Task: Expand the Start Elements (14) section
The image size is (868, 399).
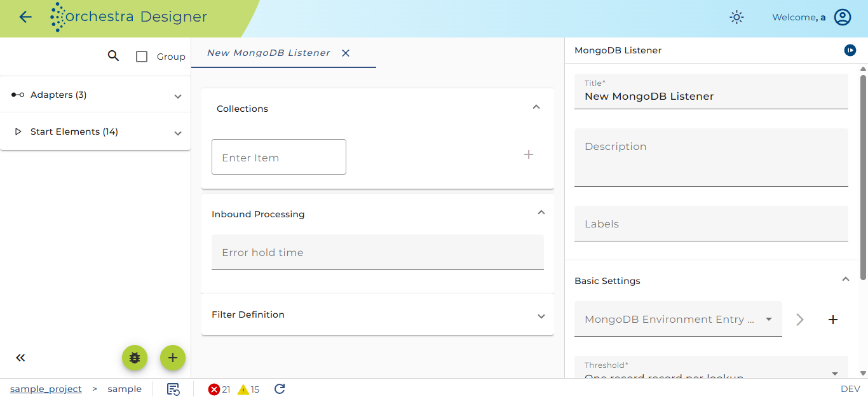Action: point(95,132)
